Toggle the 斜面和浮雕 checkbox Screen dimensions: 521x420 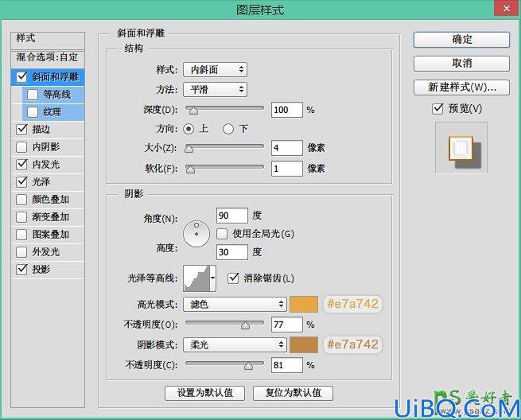coord(21,76)
